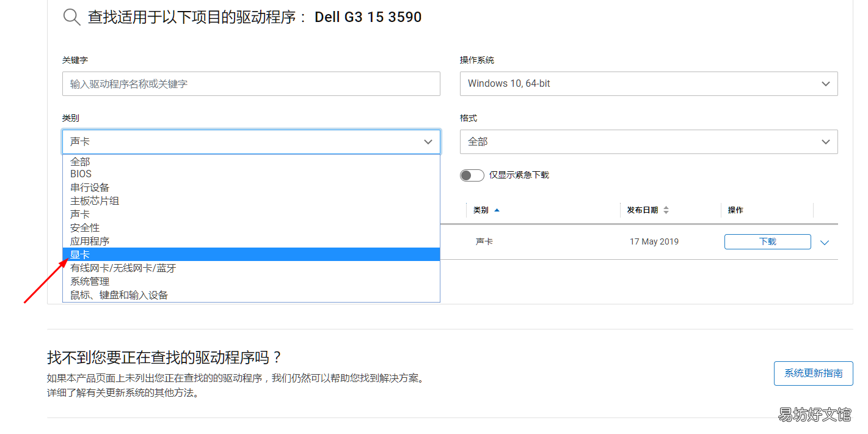Select 安全性 in the category list
This screenshot has width=868, height=434.
point(251,228)
